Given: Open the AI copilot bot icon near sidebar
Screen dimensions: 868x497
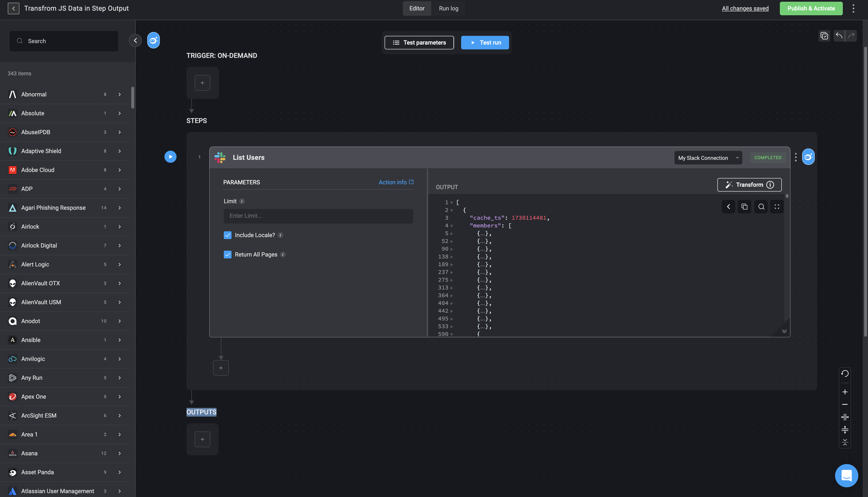Looking at the screenshot, I should pyautogui.click(x=153, y=40).
